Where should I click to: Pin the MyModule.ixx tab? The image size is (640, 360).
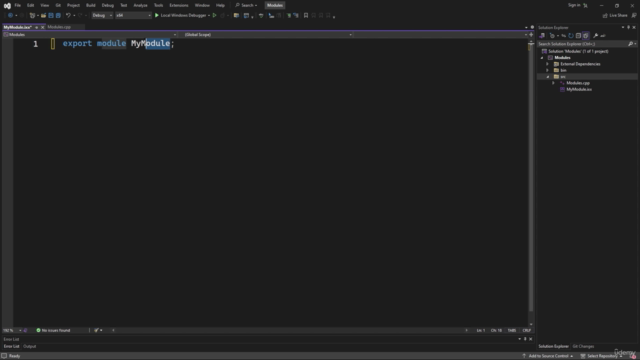pos(36,27)
